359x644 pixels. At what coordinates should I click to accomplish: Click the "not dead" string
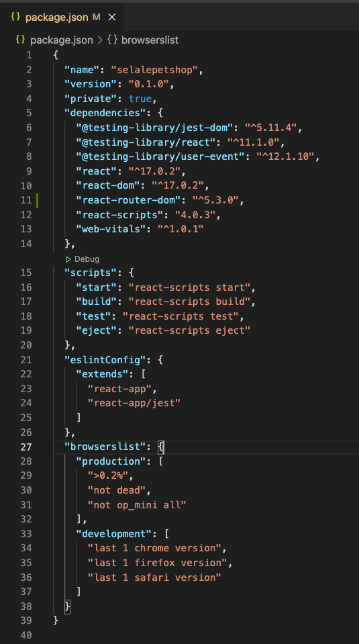tap(117, 490)
